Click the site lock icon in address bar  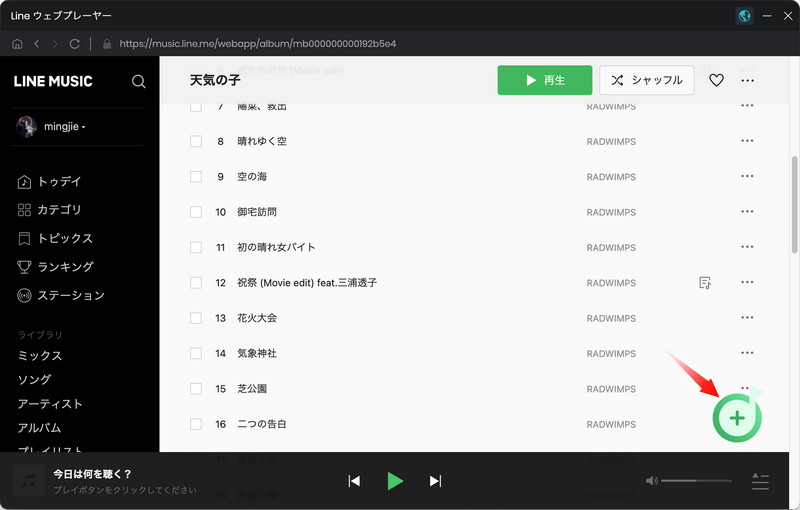[107, 44]
